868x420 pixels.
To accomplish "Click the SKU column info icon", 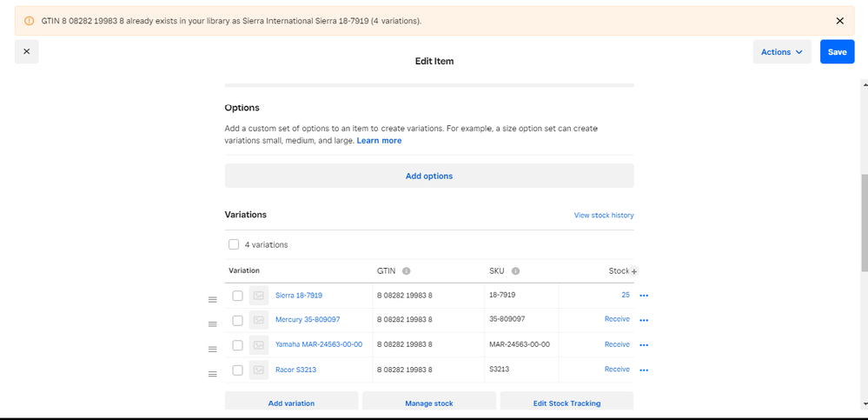I will pyautogui.click(x=515, y=271).
